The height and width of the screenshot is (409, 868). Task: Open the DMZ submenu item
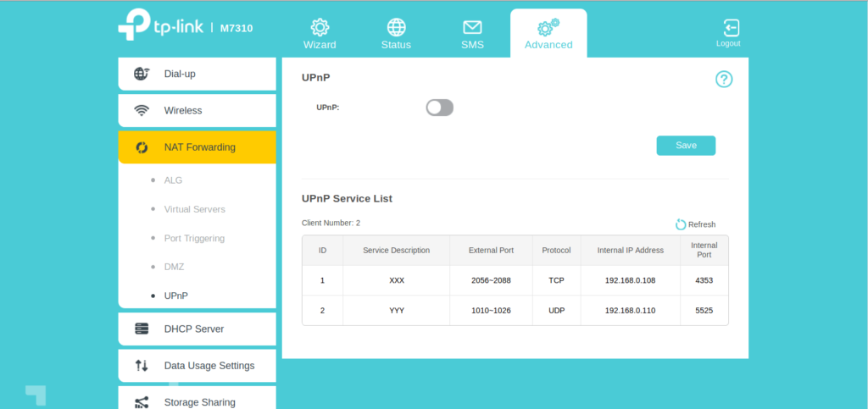coord(174,267)
